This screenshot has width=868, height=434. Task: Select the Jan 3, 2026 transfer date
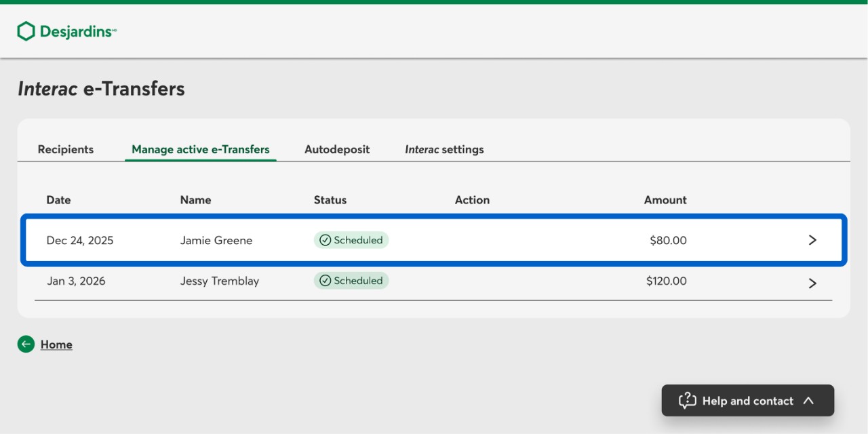click(x=76, y=281)
